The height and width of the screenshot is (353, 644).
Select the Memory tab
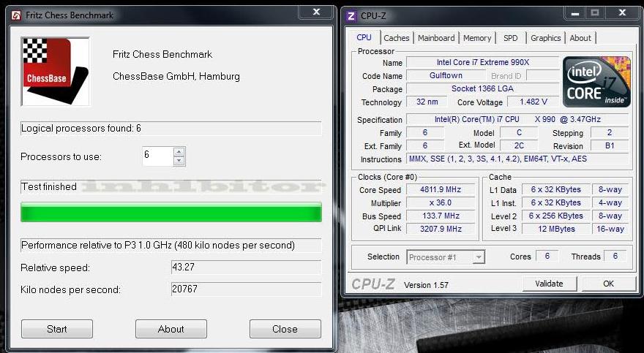coord(477,38)
